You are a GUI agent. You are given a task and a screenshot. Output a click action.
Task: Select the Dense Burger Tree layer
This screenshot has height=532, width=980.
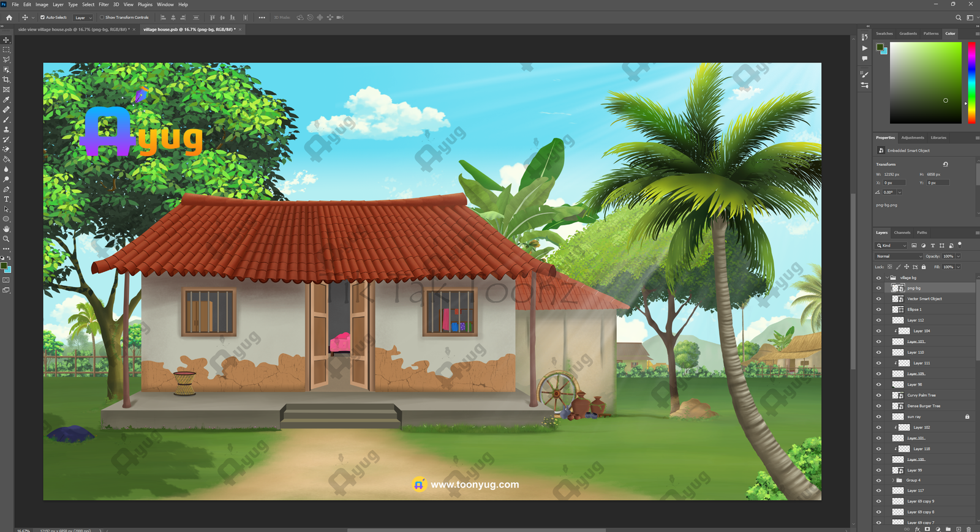point(924,406)
